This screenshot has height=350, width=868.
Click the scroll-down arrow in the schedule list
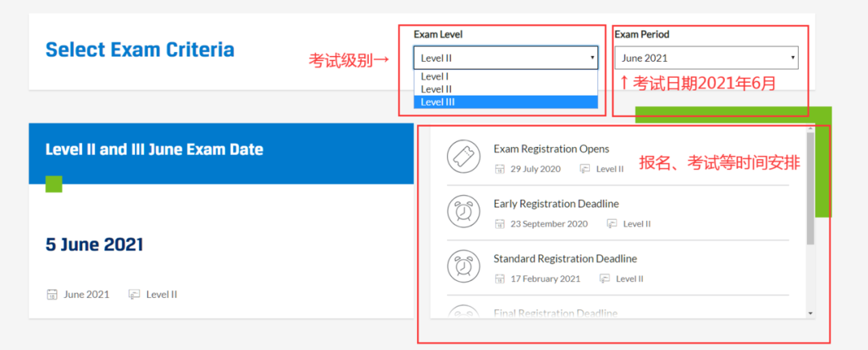(810, 313)
